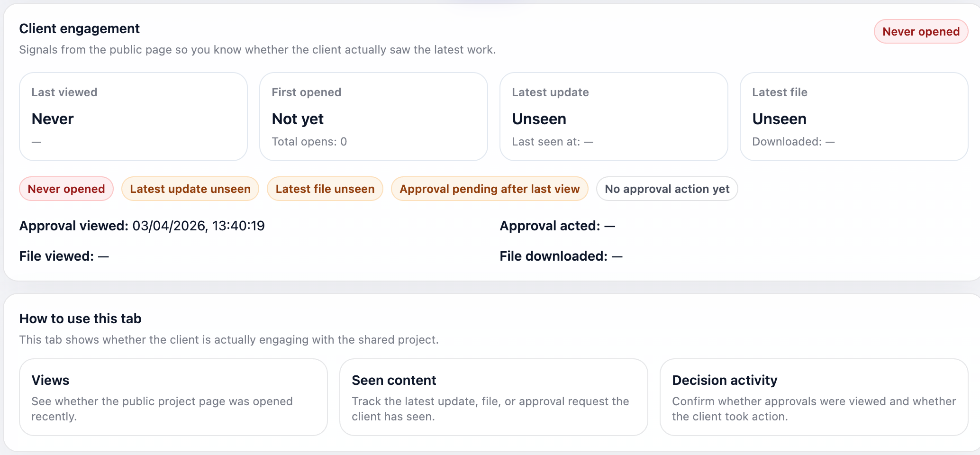Screen dimensions: 980x455
Task: Select the First opened card
Action: [373, 117]
